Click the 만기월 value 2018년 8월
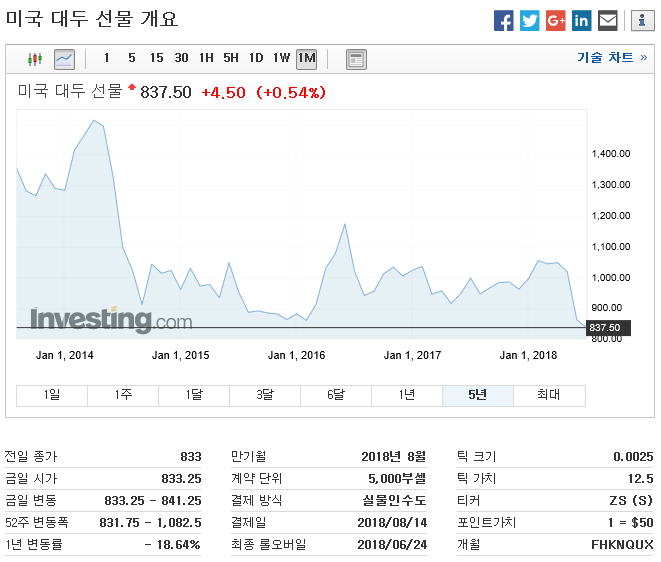The image size is (661, 562). (x=394, y=457)
